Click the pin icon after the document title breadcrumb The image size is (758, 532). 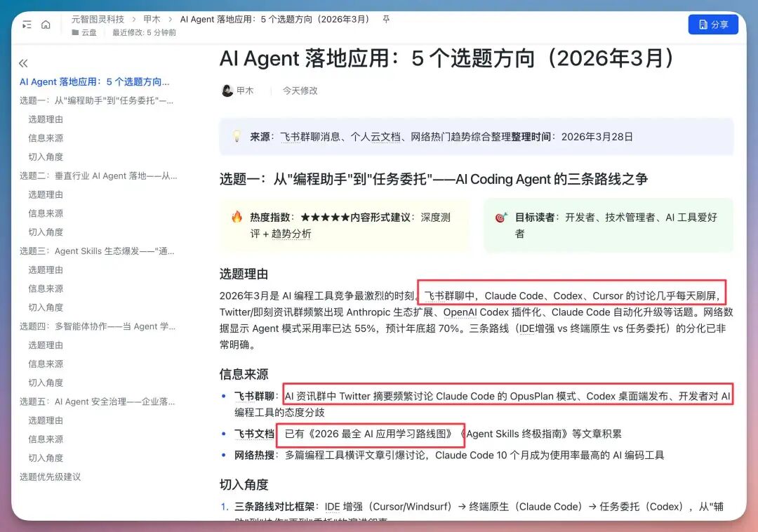coord(385,20)
